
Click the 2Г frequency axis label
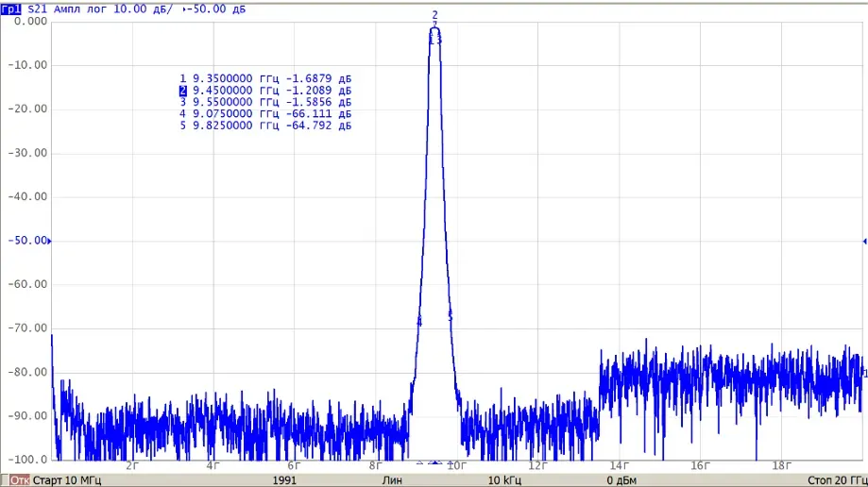(x=131, y=465)
